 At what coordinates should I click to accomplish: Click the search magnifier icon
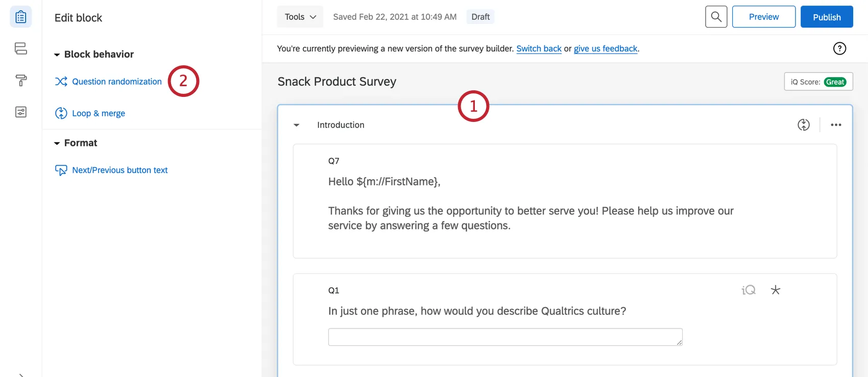[716, 17]
